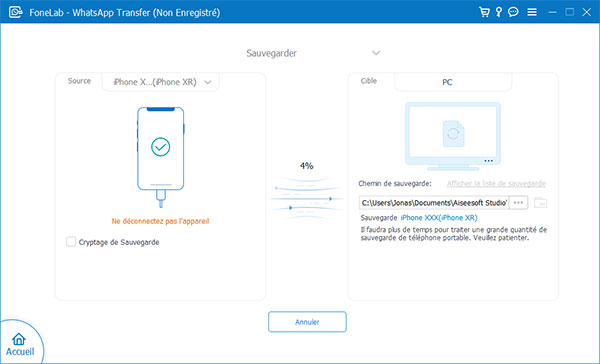
Task: Click the iPhone XXX(iPhone XR) backup link
Action: 439,218
